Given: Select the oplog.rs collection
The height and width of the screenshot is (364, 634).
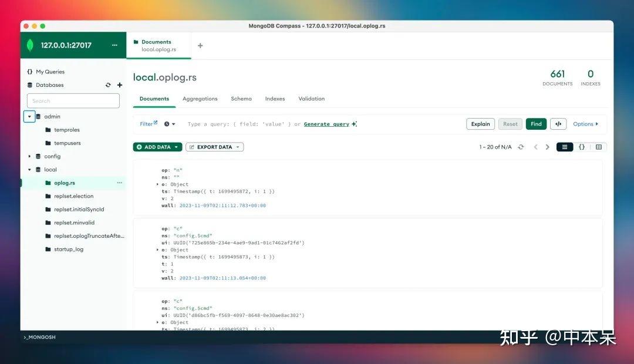Looking at the screenshot, I should (x=73, y=183).
